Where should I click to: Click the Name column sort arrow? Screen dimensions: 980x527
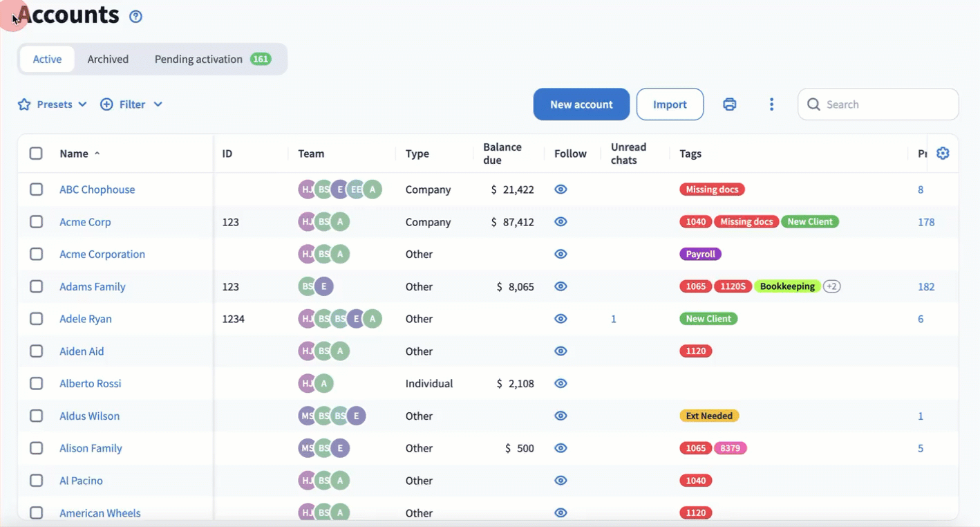point(97,154)
